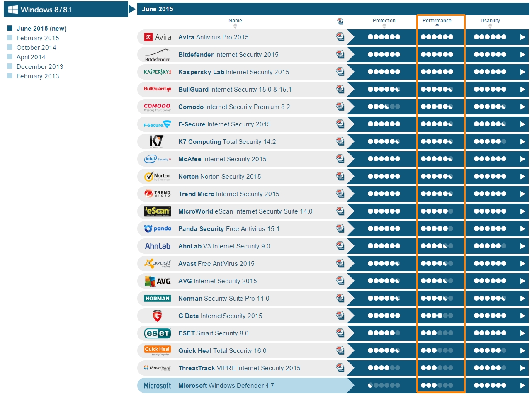Open certificate icon for Avast Free AntiVirus
This screenshot has height=396, width=532.
(x=340, y=263)
